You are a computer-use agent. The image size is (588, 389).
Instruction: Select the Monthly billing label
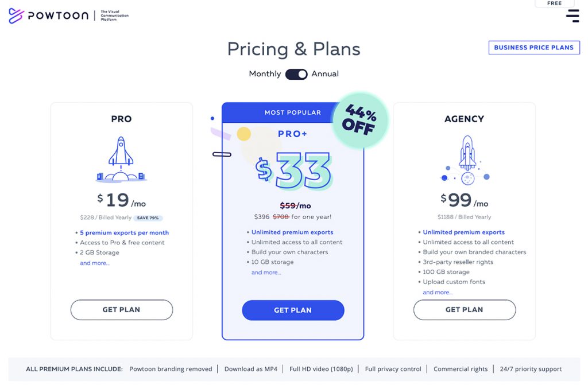(x=265, y=74)
